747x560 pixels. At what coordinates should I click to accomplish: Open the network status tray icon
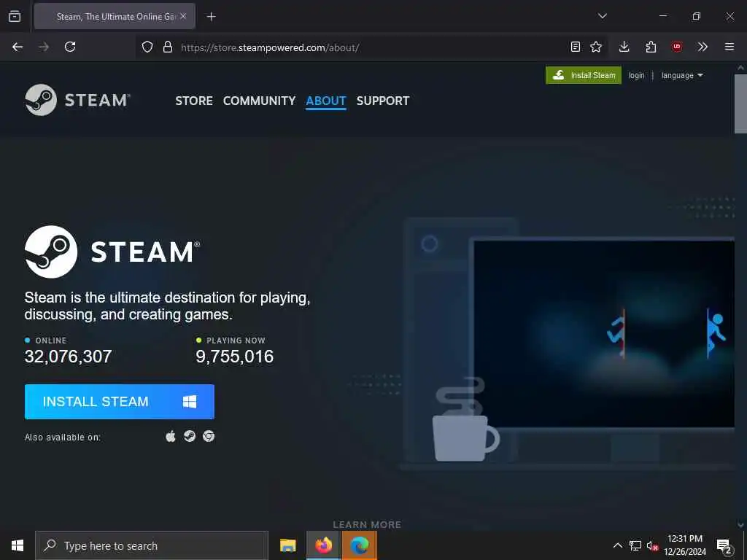point(635,545)
